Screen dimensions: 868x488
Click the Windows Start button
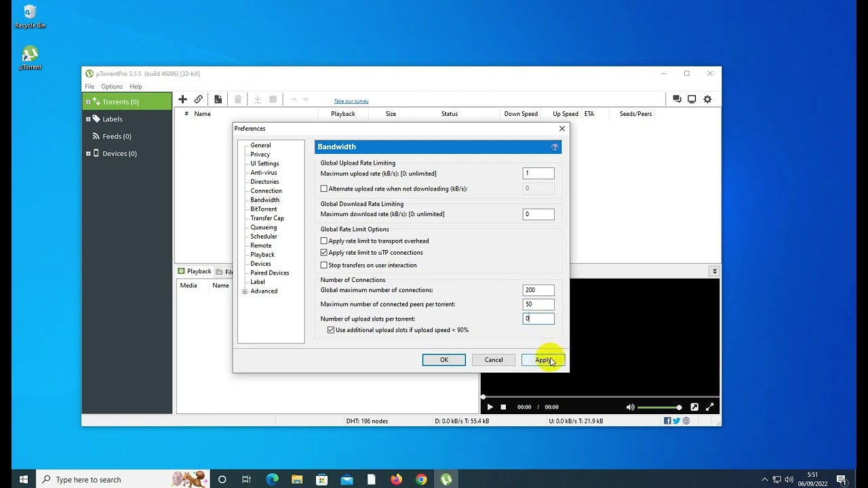(24, 479)
